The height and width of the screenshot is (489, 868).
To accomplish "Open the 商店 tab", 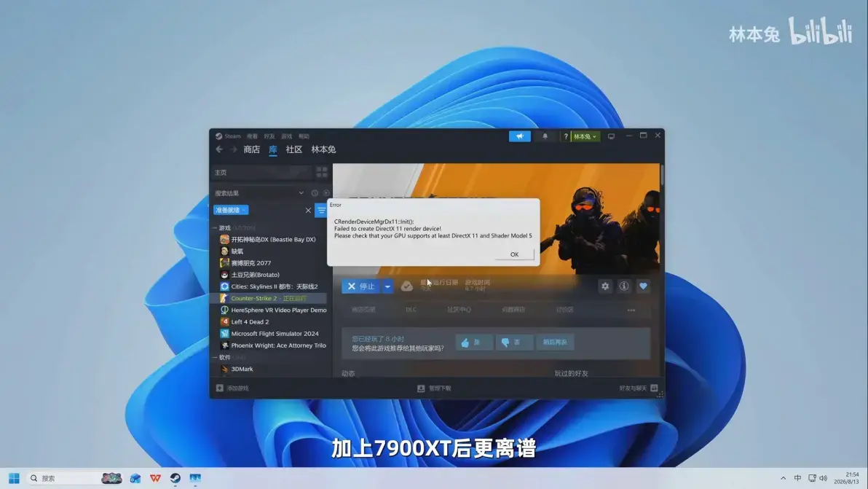I will 251,149.
